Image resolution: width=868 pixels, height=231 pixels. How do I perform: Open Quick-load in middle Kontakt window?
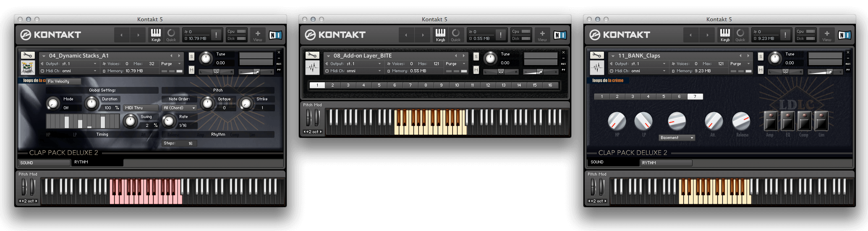(x=456, y=35)
